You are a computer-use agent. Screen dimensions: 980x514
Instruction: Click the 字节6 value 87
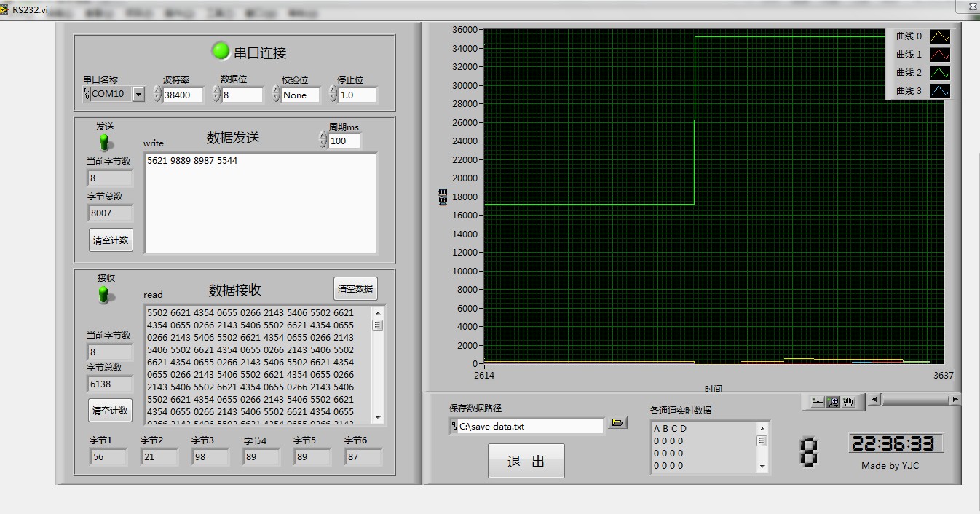(x=363, y=457)
